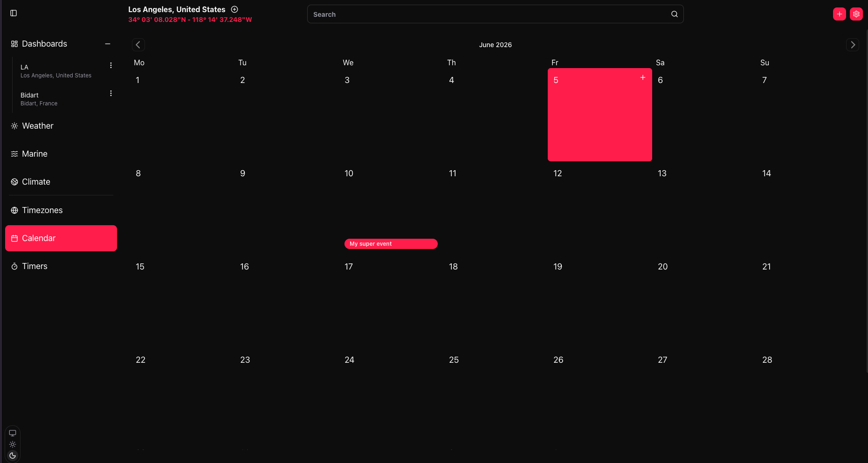Switch to system theme monitor icon
This screenshot has height=463, width=868.
[13, 433]
